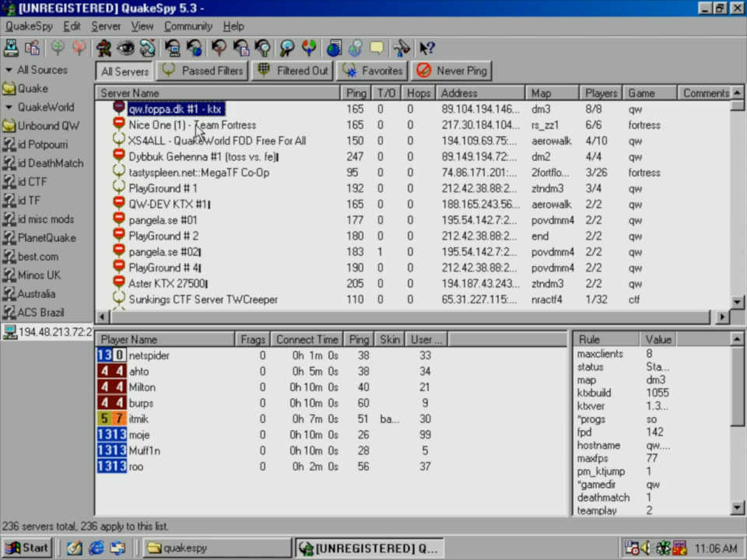Open the View menu
Image resolution: width=747 pixels, height=560 pixels.
point(142,26)
